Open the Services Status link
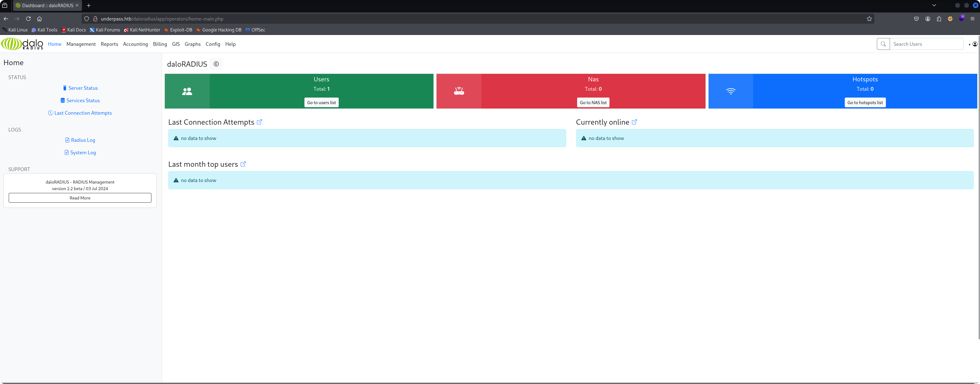The height and width of the screenshot is (384, 980). pos(83,100)
